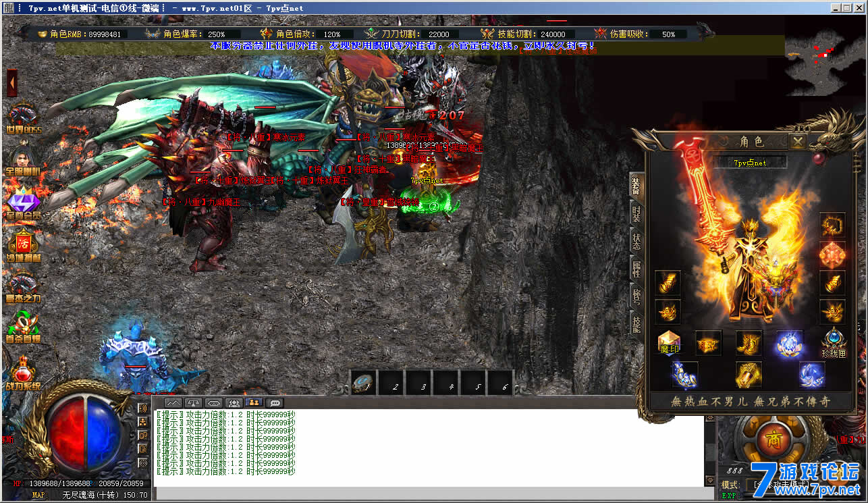The width and height of the screenshot is (868, 503).
Task: Toggle the third small button left of chat log
Action: click(x=143, y=435)
